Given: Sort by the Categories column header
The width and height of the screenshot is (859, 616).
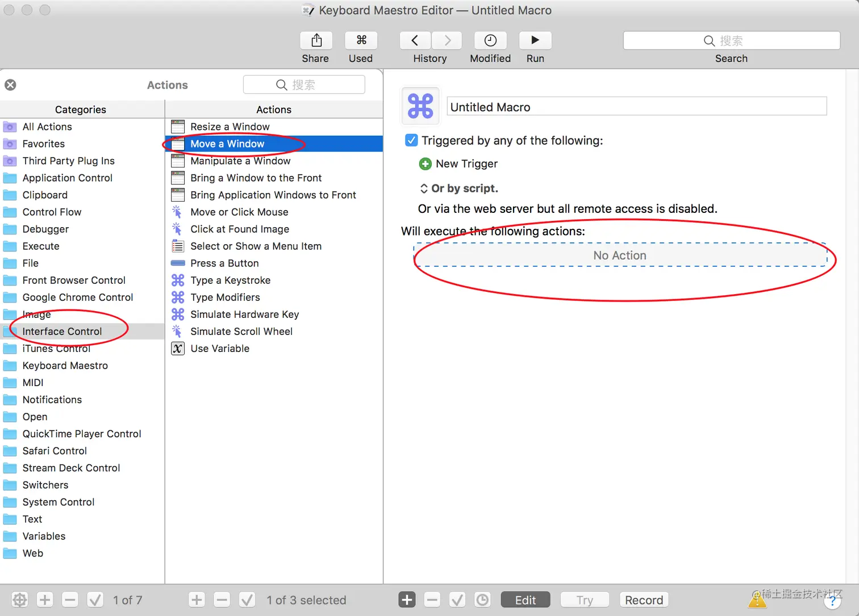Looking at the screenshot, I should [x=82, y=110].
